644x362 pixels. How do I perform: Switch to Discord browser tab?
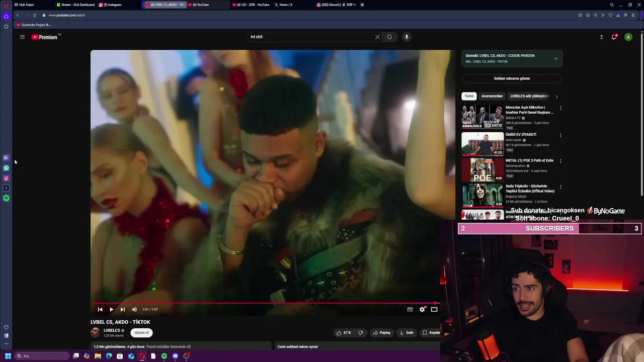click(336, 5)
